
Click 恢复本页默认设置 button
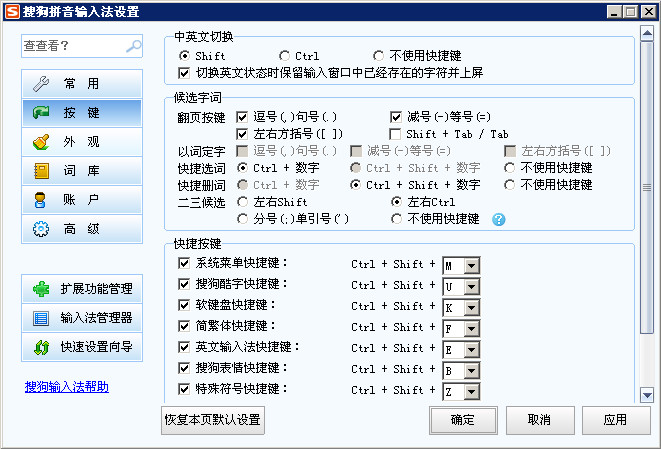click(x=213, y=420)
